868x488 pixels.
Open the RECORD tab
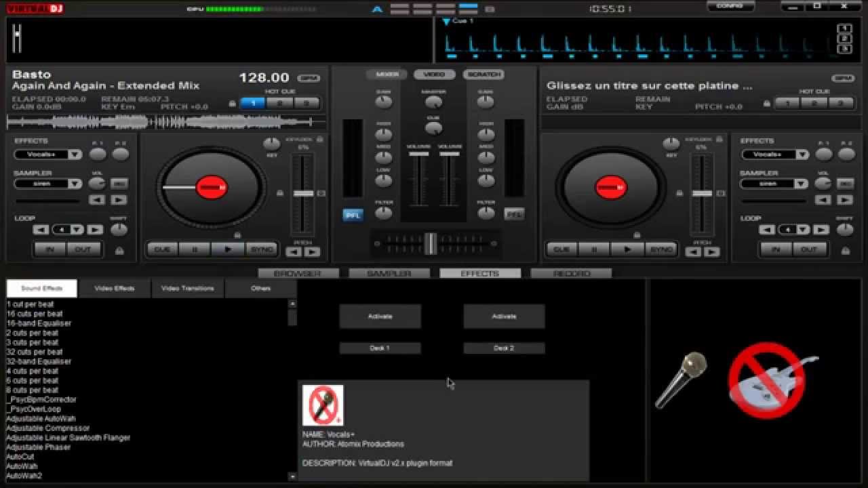click(x=571, y=273)
